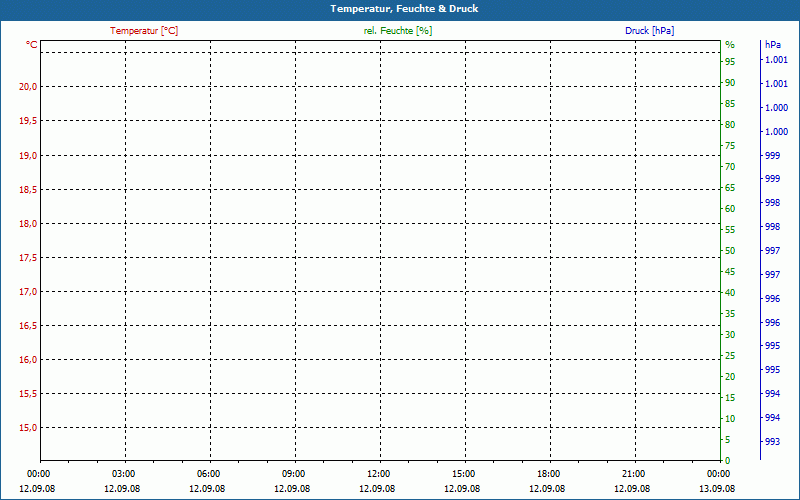Click the 21:00 time axis label
Viewport: 800px width, 500px height.
pos(634,474)
